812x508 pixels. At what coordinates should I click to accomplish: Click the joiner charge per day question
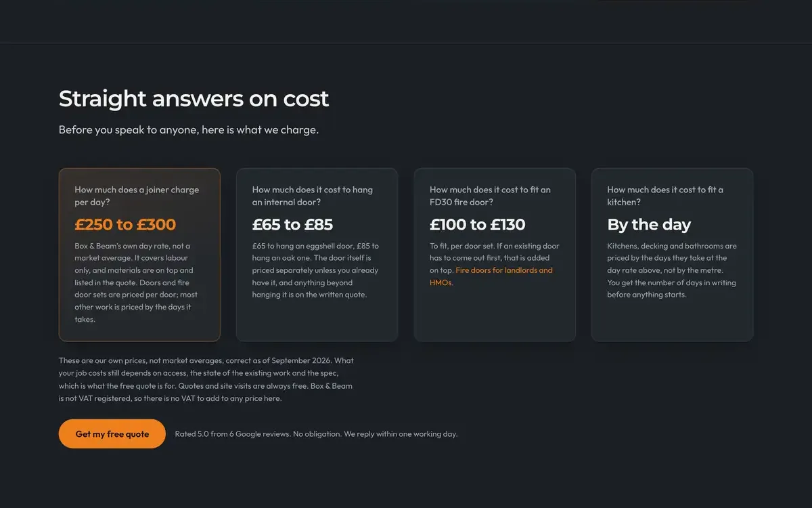click(x=137, y=196)
